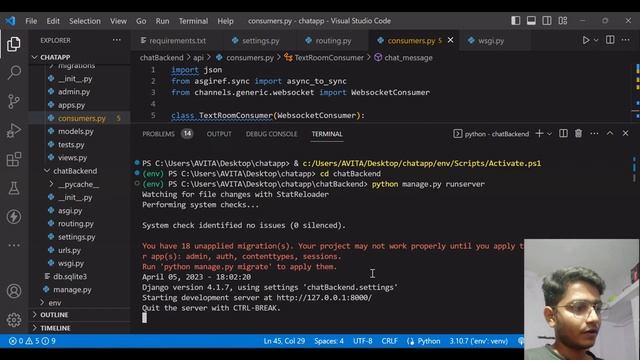Expand the OUTLINE section
The image size is (640, 360).
tap(80, 315)
